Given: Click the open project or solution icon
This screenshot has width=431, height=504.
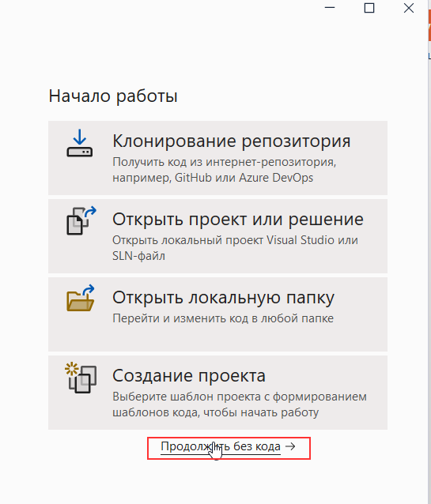Looking at the screenshot, I should tap(81, 221).
